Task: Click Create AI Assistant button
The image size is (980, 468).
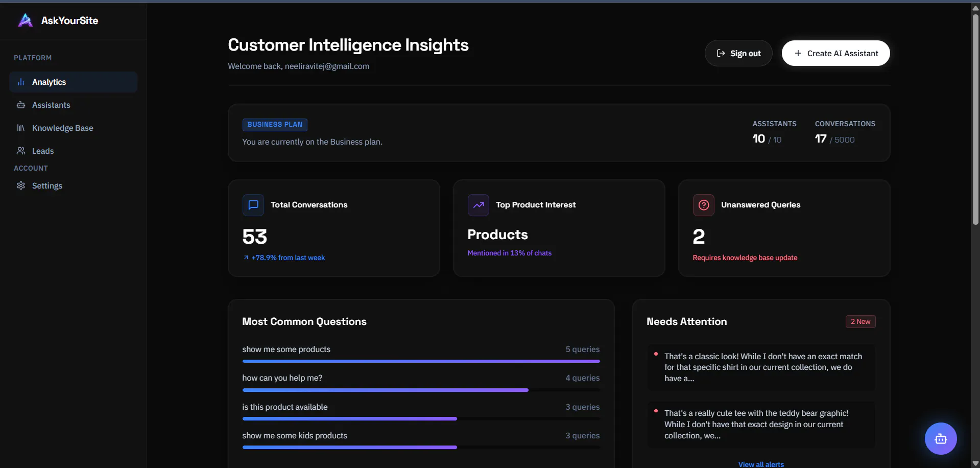Action: click(835, 53)
